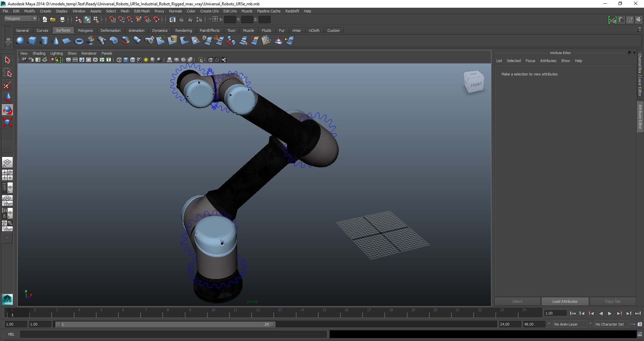Open the shelf options arrow menu
The image size is (644, 341).
8,45
